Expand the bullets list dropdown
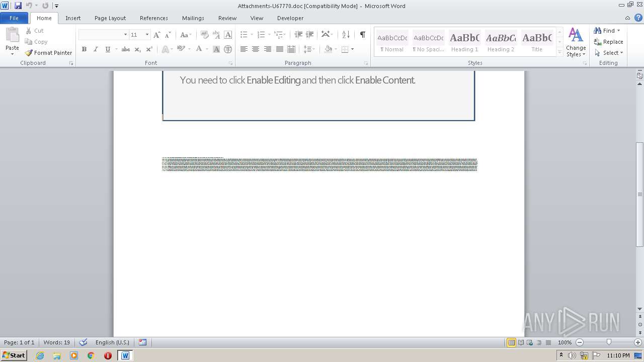Screen dimensions: 644x362 (x=251, y=35)
